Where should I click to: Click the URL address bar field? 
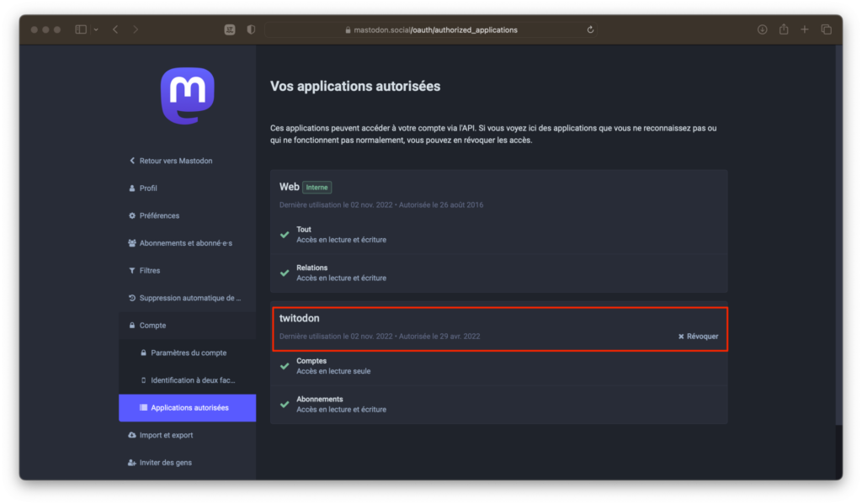click(x=431, y=29)
